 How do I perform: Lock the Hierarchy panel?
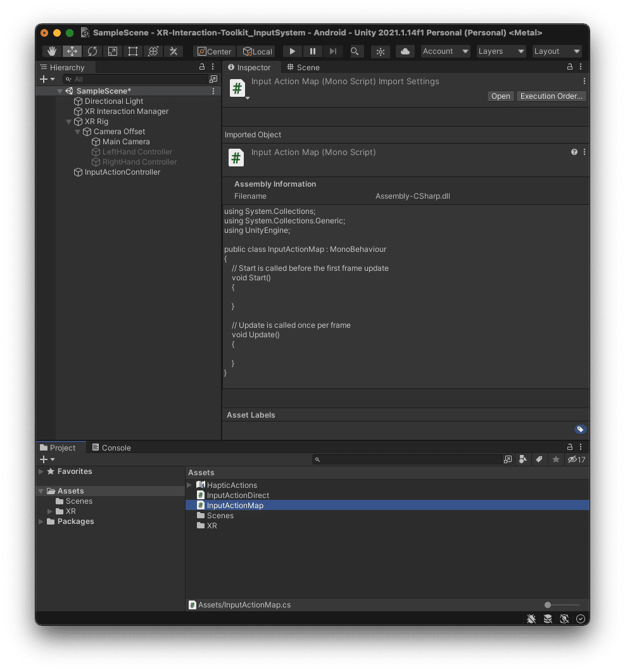(x=201, y=67)
